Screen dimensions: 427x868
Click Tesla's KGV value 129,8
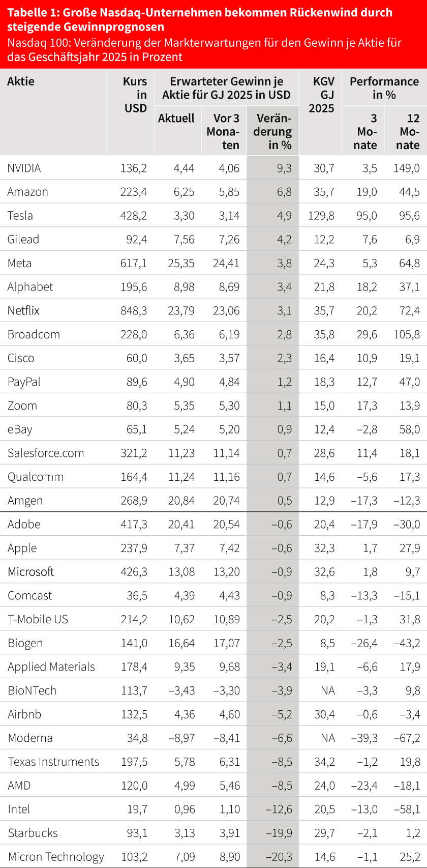coord(321,216)
